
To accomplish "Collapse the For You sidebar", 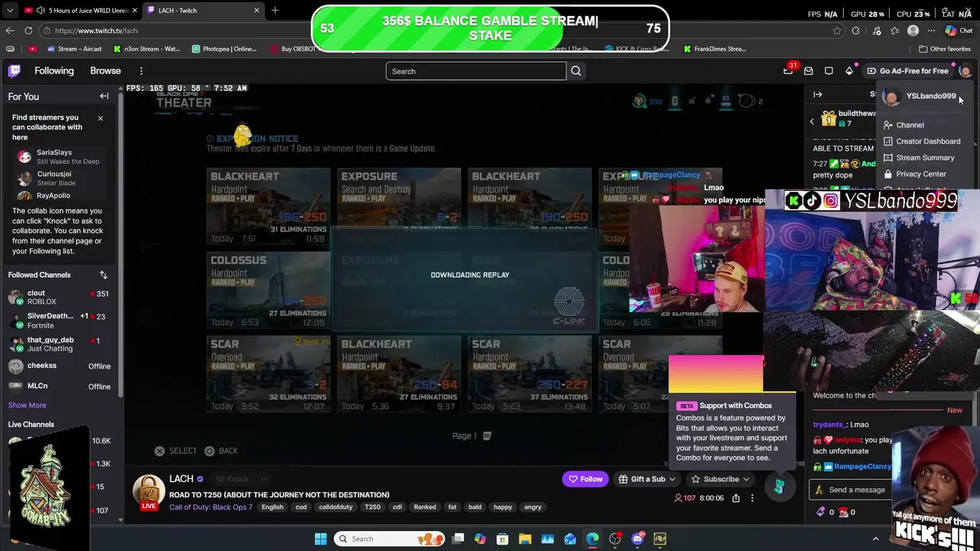I will [104, 96].
